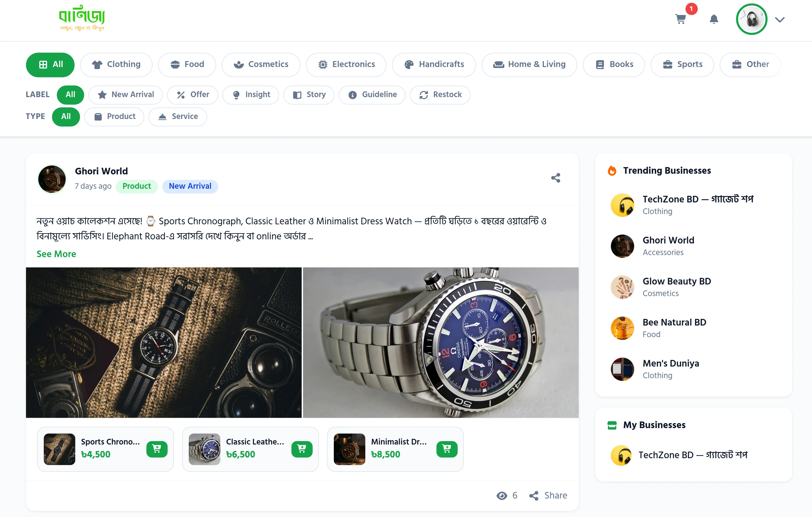Click the share icon on Ghori World post

(556, 178)
